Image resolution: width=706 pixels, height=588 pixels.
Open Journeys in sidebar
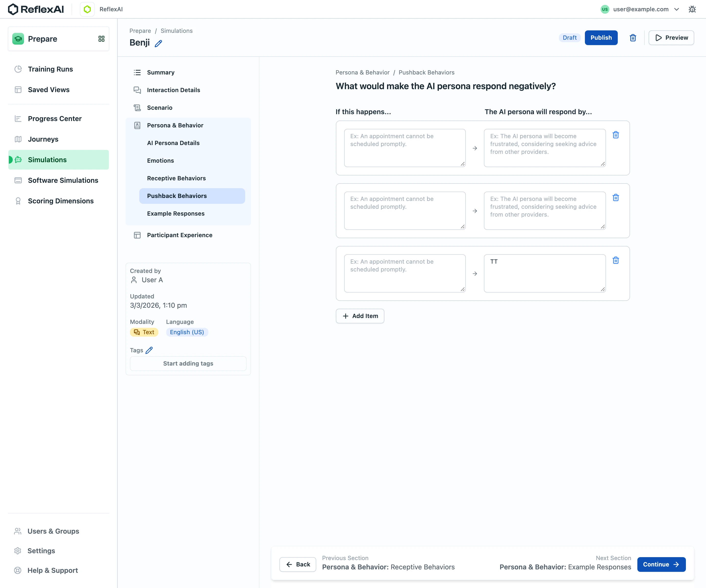(x=59, y=139)
